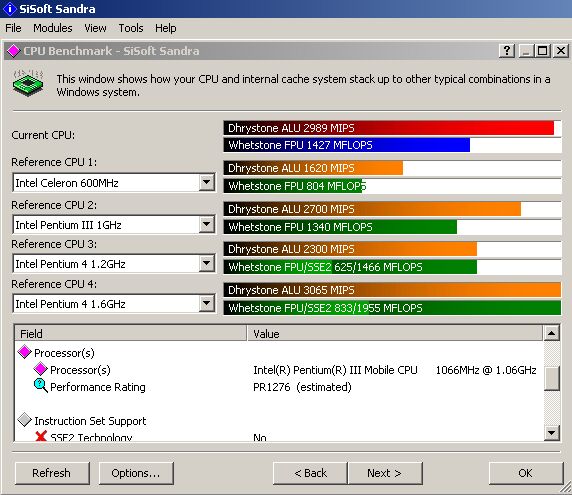Click the list scroll up arrow

[552, 333]
